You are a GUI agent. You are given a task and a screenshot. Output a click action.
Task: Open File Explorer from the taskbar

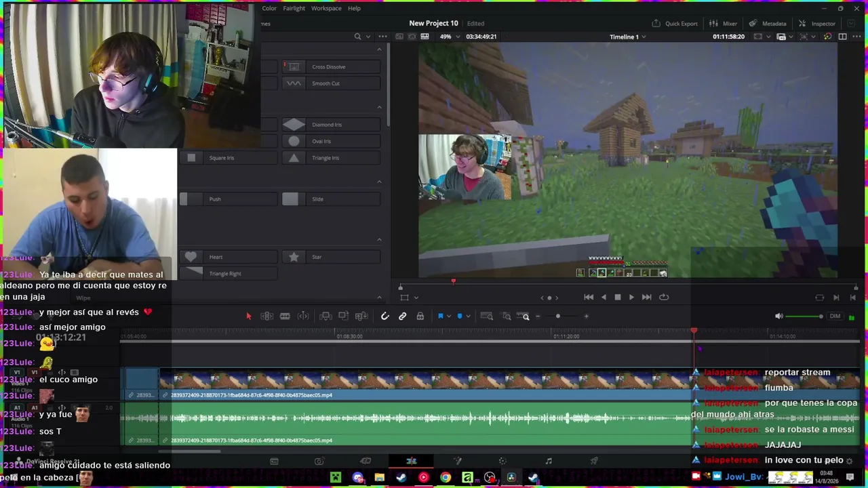(380, 478)
